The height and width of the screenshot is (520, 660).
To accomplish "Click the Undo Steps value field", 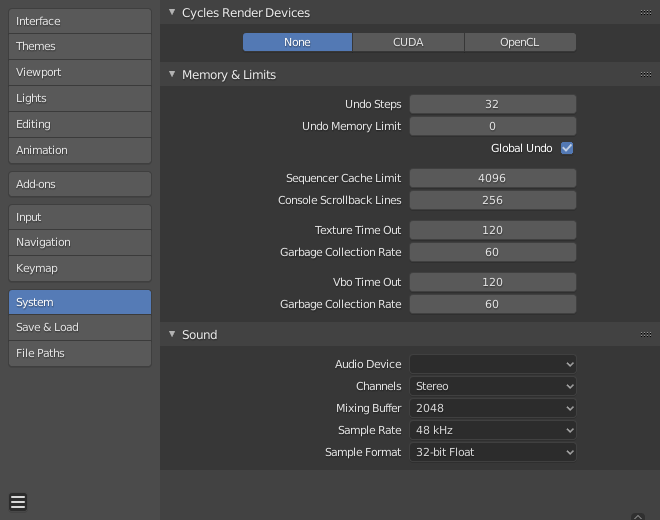I will (492, 104).
